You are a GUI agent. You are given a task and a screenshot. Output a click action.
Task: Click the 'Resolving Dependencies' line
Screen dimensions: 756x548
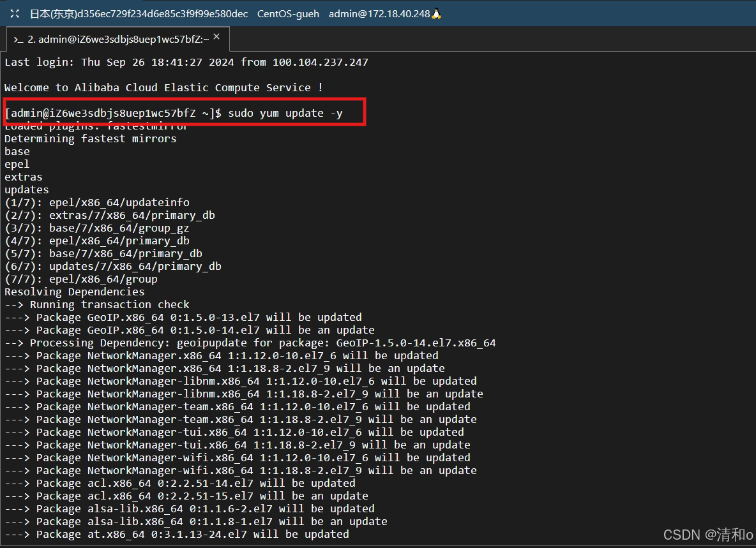coord(74,292)
